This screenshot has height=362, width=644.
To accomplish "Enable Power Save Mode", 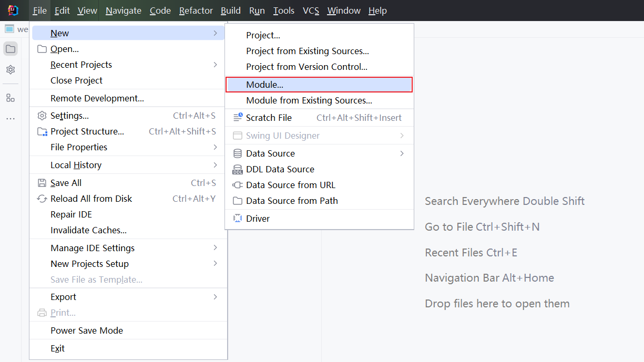I will 86,330.
